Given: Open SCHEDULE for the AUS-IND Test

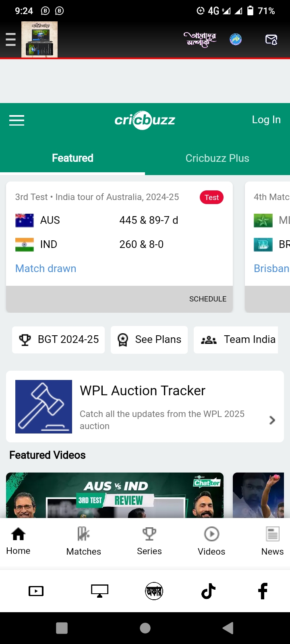Looking at the screenshot, I should click(207, 299).
